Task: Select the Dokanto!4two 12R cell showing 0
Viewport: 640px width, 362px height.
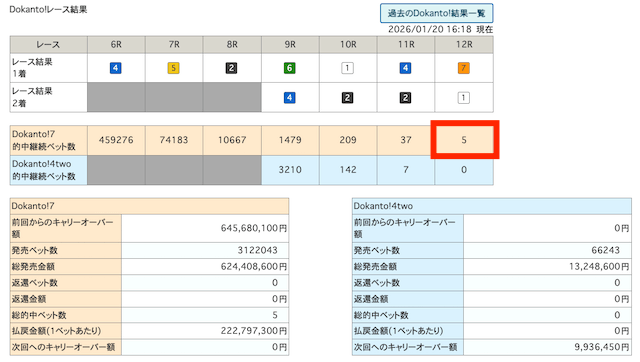Action: [464, 170]
